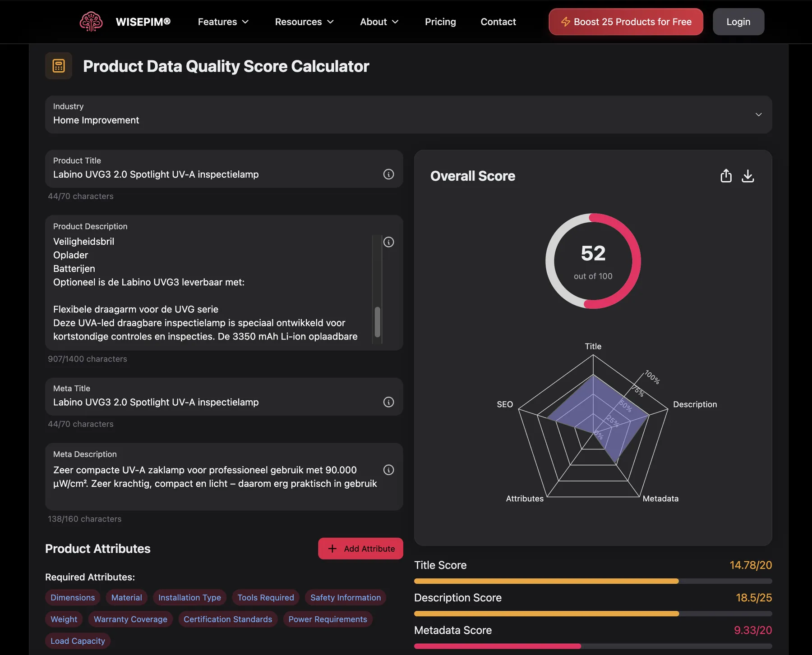
Task: Open the Industry Home Improvement dropdown
Action: coord(408,114)
